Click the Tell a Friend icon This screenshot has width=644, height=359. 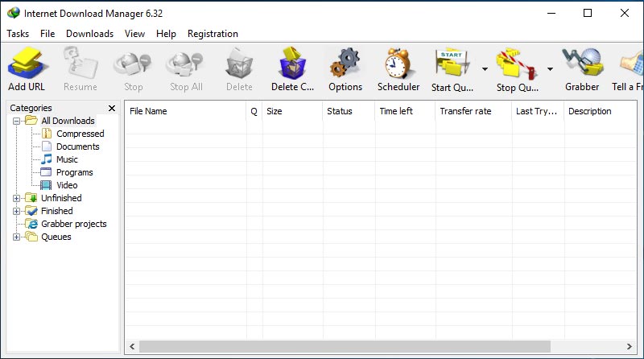point(631,69)
